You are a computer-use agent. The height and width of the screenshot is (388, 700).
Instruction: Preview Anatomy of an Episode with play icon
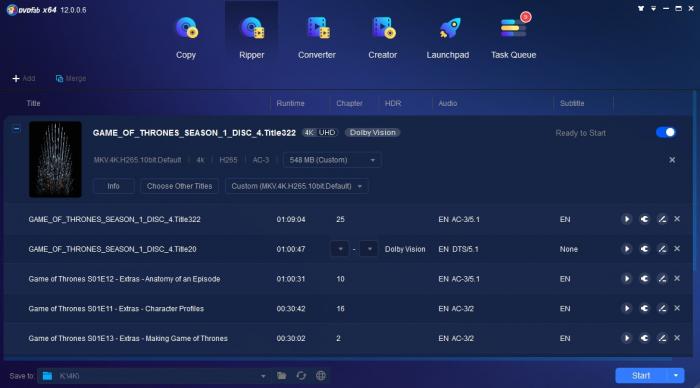coord(626,279)
